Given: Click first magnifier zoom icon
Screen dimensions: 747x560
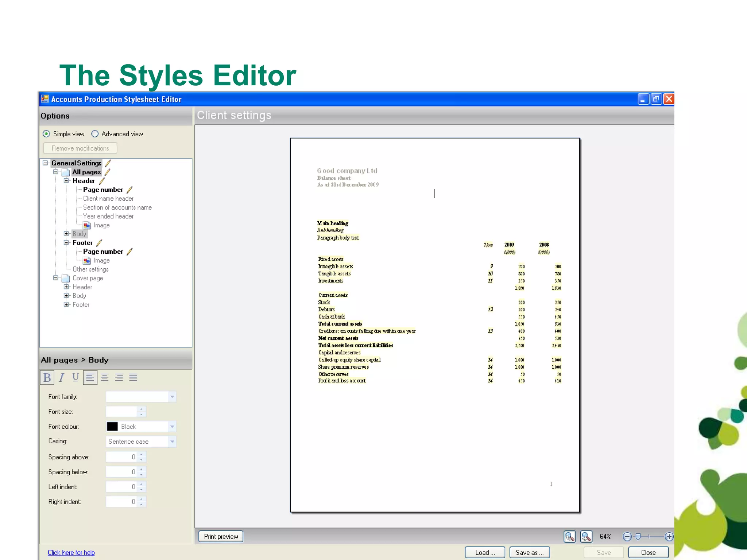Looking at the screenshot, I should coord(570,536).
